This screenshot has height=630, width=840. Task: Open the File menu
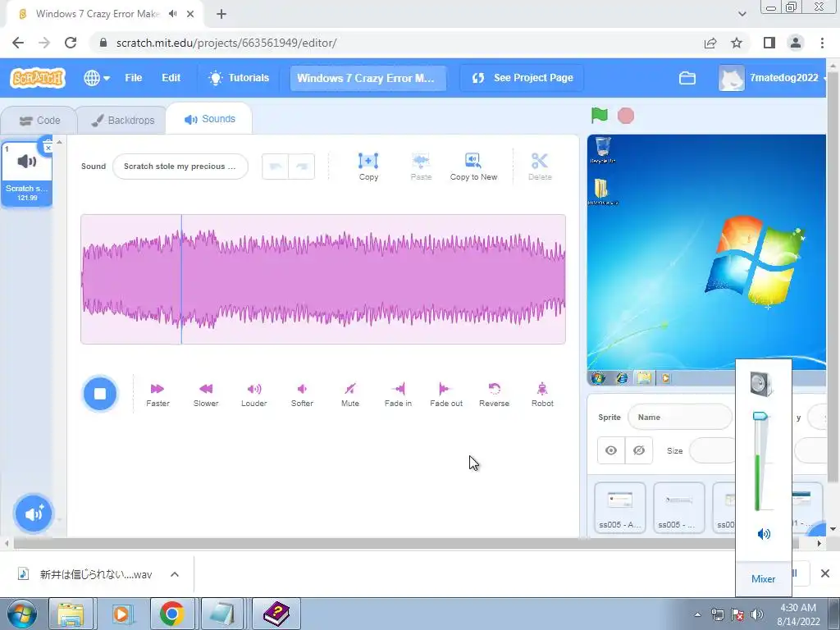click(134, 78)
